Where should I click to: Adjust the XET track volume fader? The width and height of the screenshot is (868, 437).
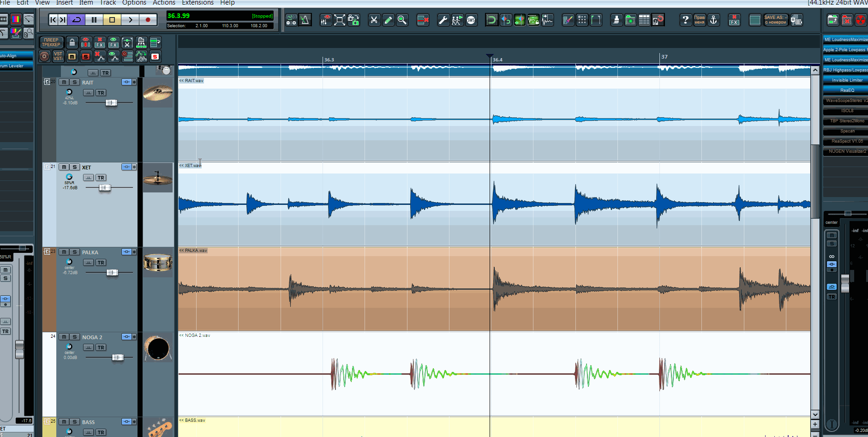pos(105,187)
